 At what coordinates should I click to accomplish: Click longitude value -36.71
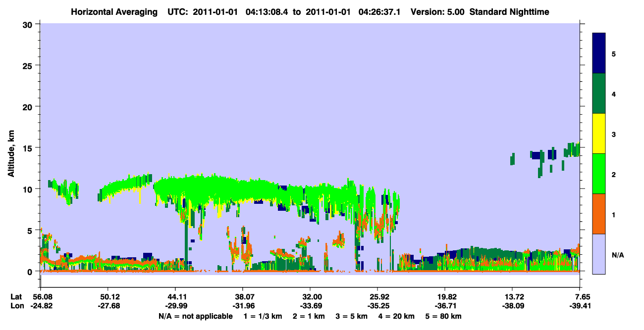tap(445, 306)
